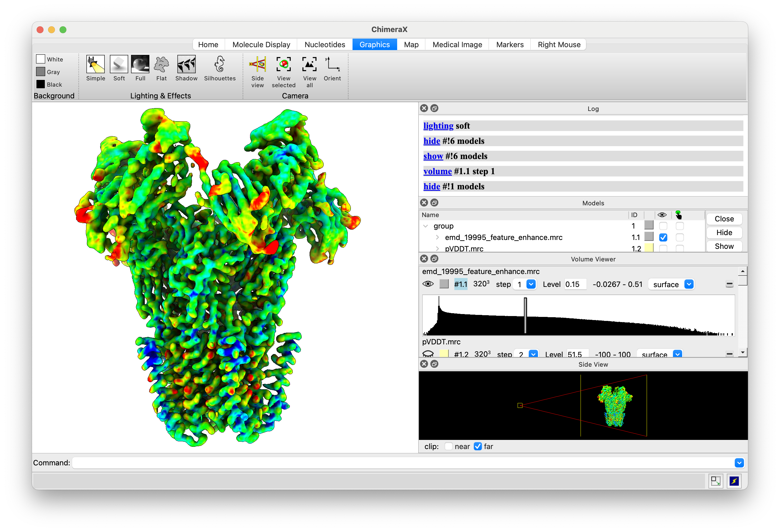Viewport: 780px width, 532px height.
Task: Close the Models panel
Action: coord(424,203)
